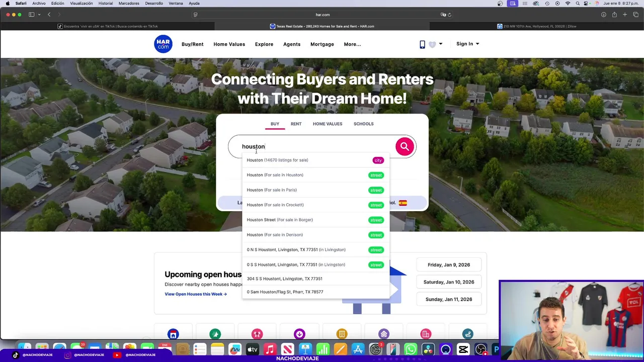The height and width of the screenshot is (362, 644).
Task: Expand the Safari sidebar chevron menu
Action: coord(39,15)
